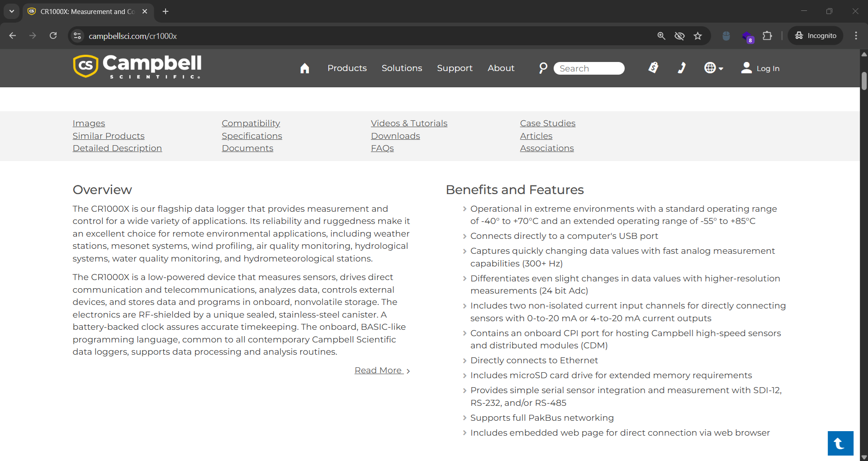Click the vertical scrollbar thumb
Screen dimensions: 868x461
coord(863,81)
